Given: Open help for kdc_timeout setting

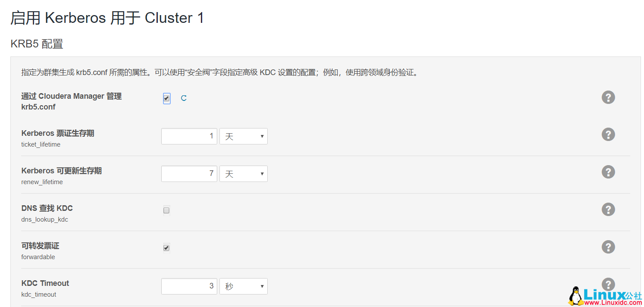Looking at the screenshot, I should click(x=608, y=284).
